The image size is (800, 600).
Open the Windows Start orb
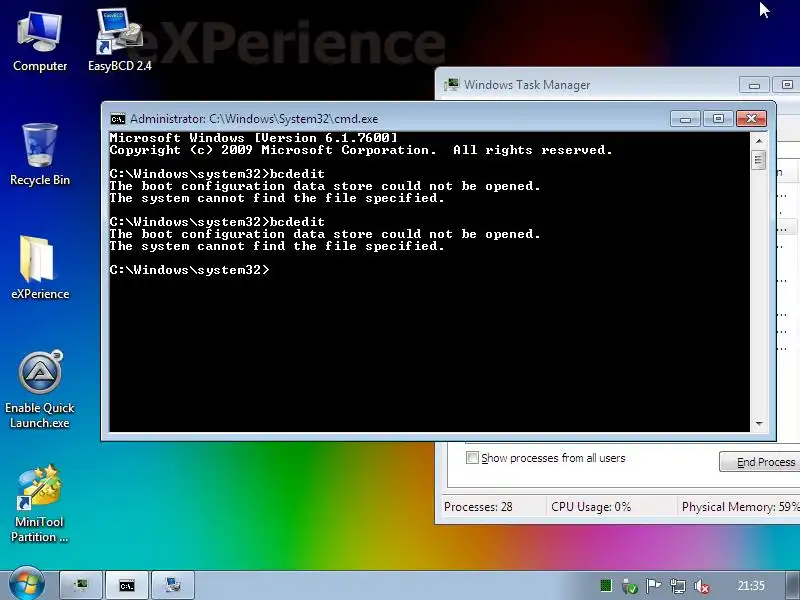coord(26,584)
